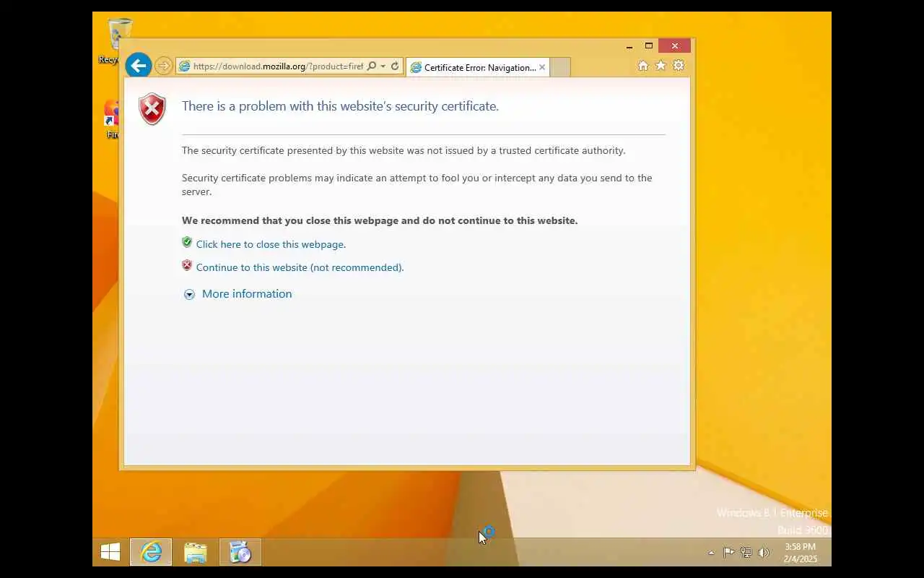
Task: Click the download.mozilla.org address field
Action: (x=278, y=66)
